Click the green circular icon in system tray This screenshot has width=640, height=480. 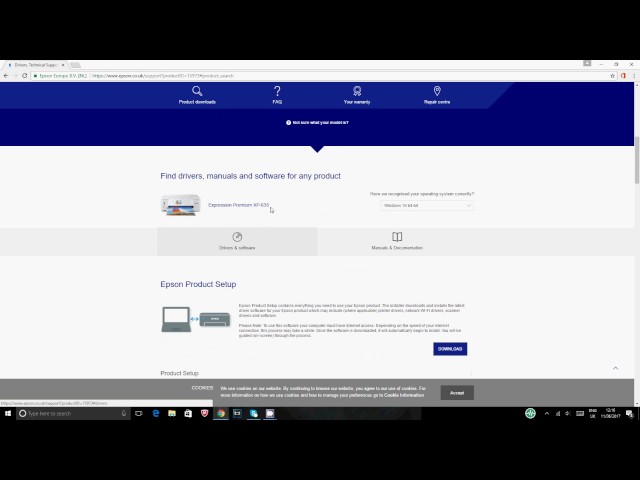pyautogui.click(x=530, y=413)
